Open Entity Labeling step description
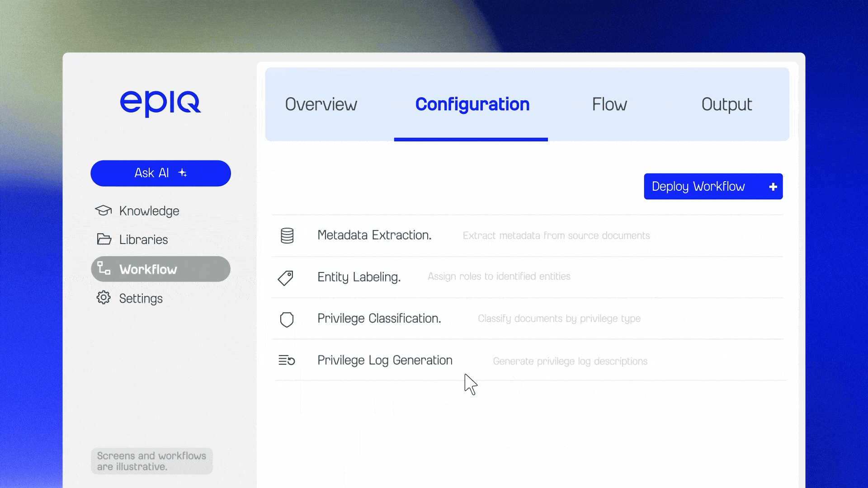The image size is (868, 488). (499, 277)
